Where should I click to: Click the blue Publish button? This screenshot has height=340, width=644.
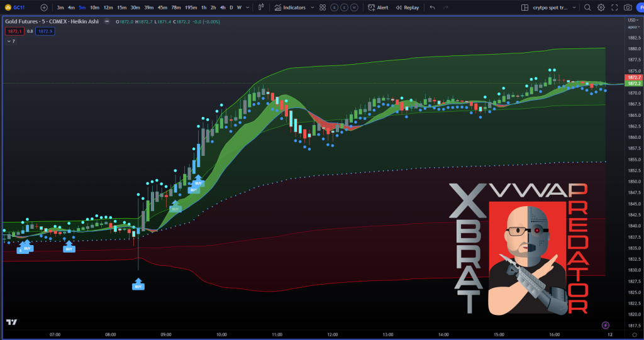click(640, 8)
